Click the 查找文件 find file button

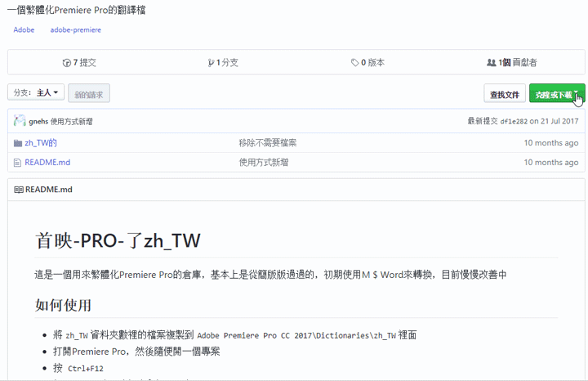point(505,94)
